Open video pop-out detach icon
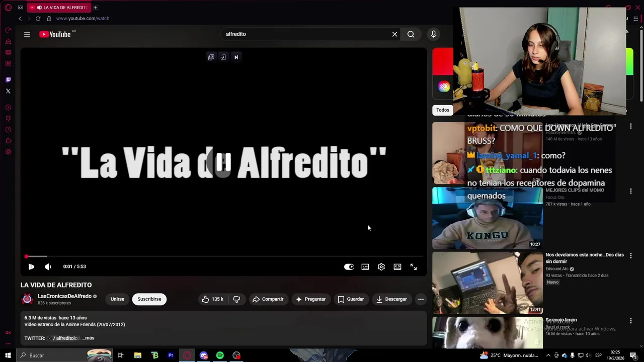The height and width of the screenshot is (362, 644). coord(211,57)
